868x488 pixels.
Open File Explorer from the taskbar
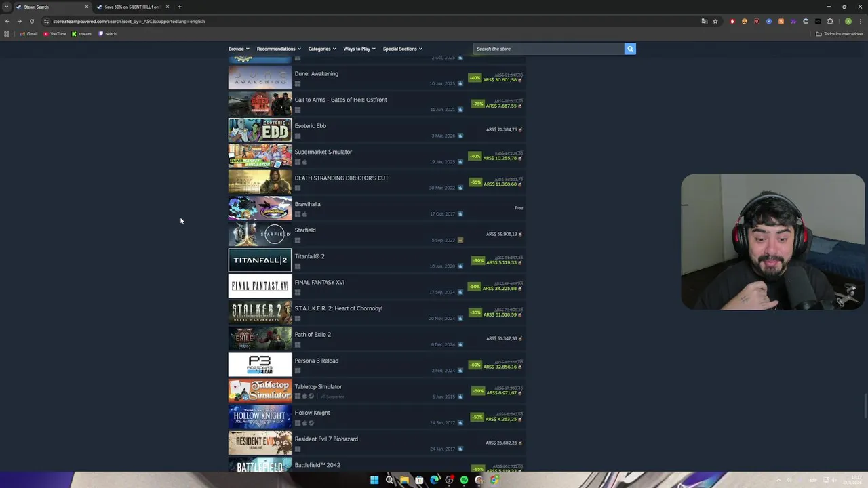click(404, 480)
